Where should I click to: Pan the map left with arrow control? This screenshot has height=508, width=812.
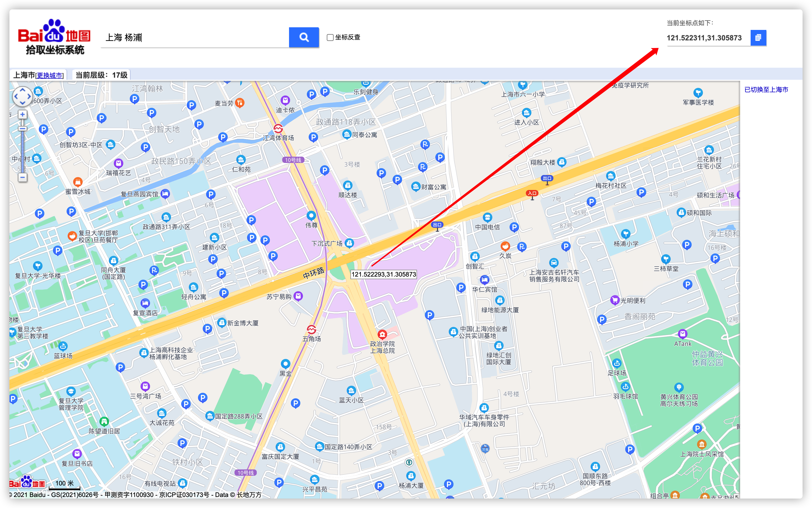click(x=16, y=97)
